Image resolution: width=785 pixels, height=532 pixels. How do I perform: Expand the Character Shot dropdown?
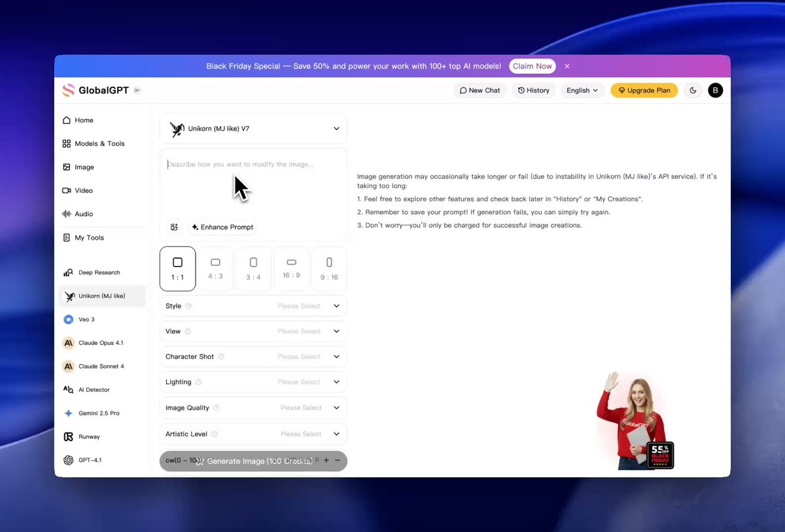253,357
